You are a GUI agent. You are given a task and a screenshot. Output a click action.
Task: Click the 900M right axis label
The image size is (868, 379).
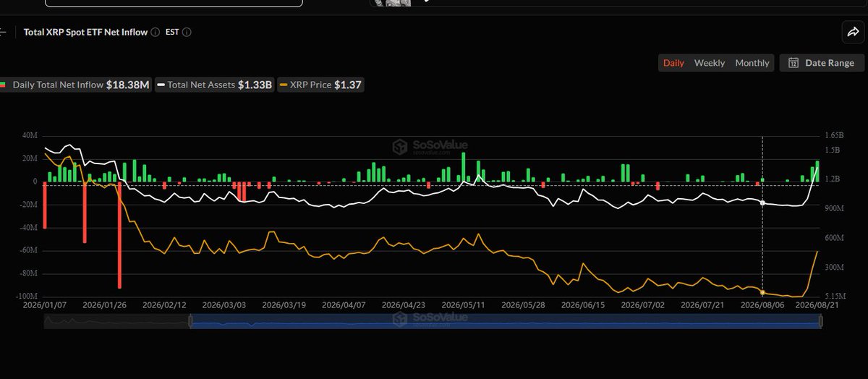tap(835, 208)
